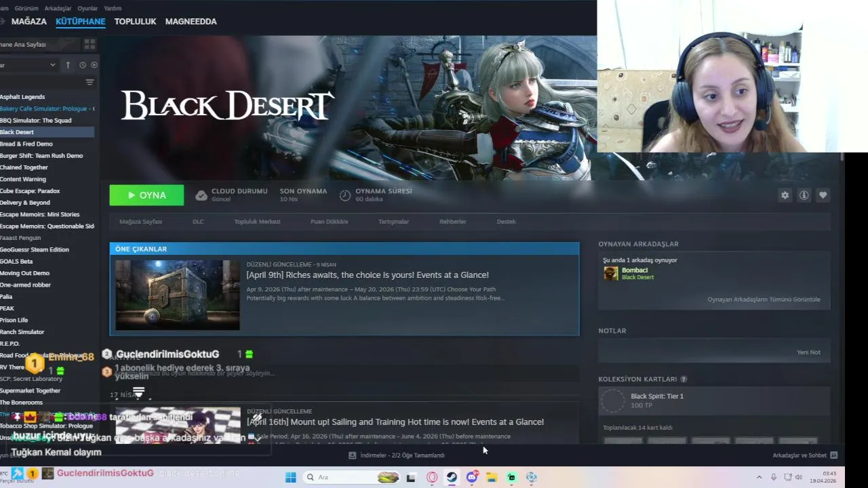Show hidden tray icons chevron

(759, 477)
